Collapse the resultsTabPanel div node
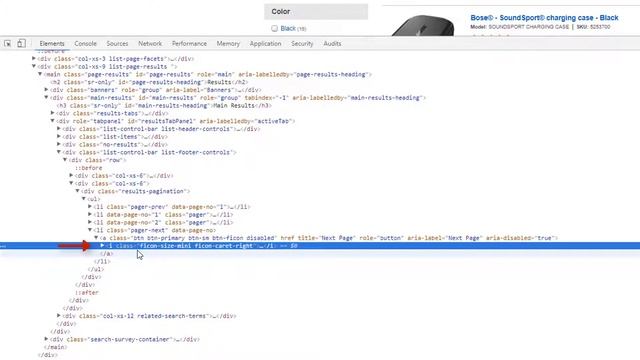This screenshot has height=360, width=640. (53, 120)
